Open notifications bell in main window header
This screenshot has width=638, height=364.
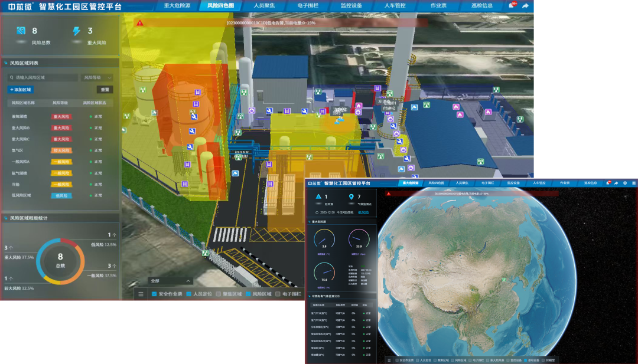(x=512, y=6)
